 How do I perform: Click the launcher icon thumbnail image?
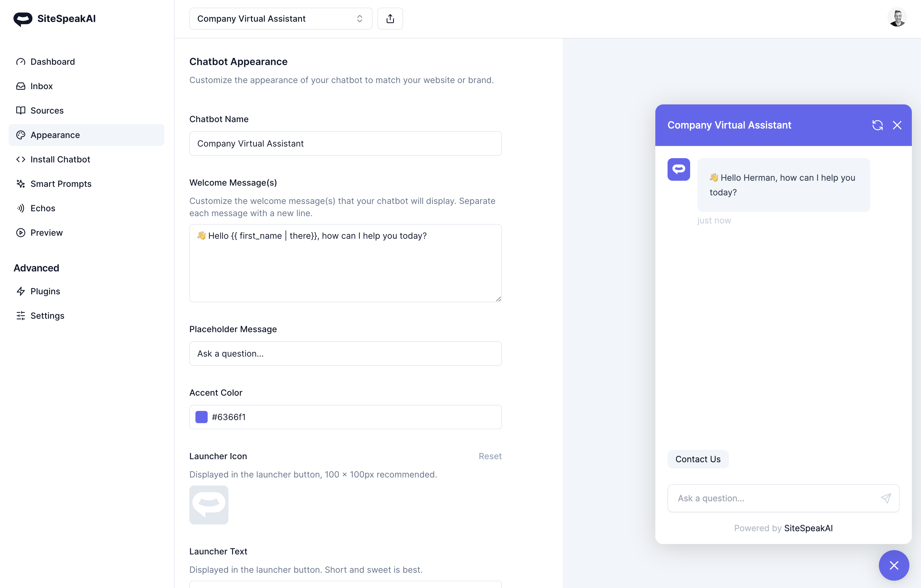click(x=209, y=505)
